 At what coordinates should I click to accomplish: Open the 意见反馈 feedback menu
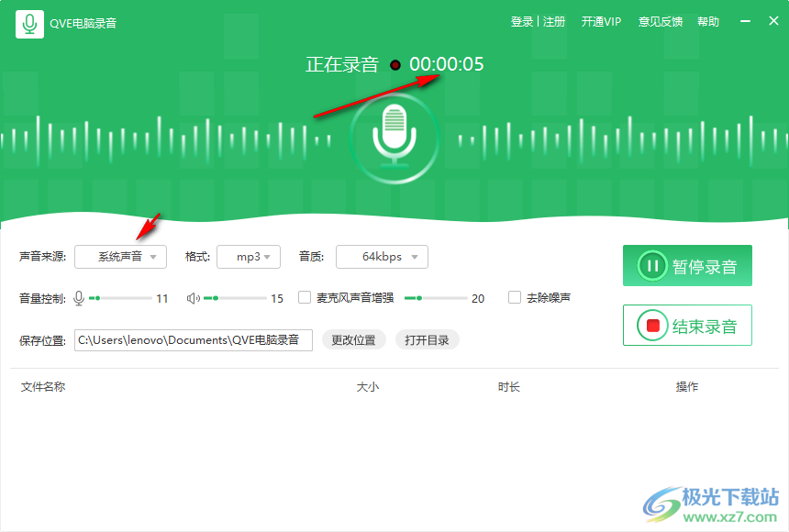[x=661, y=21]
